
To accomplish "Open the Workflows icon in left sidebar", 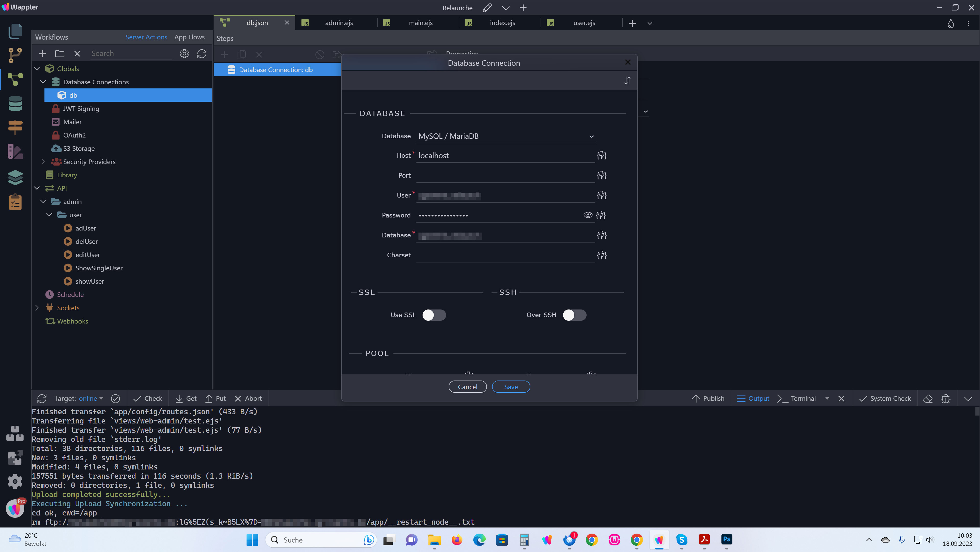I will [x=15, y=79].
